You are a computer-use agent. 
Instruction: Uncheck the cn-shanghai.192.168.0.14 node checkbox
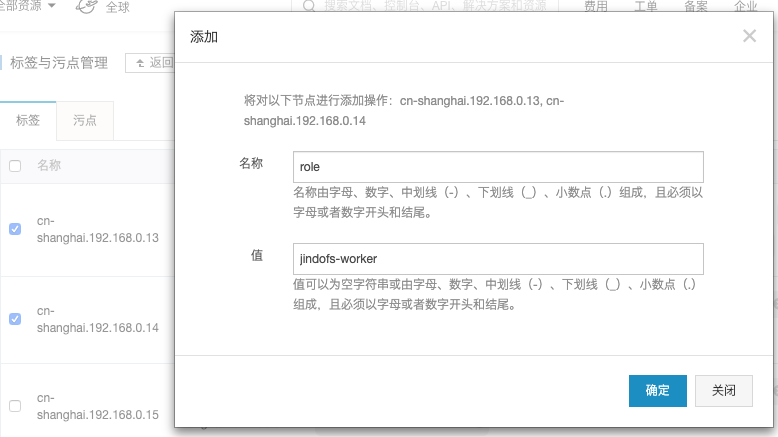point(15,319)
